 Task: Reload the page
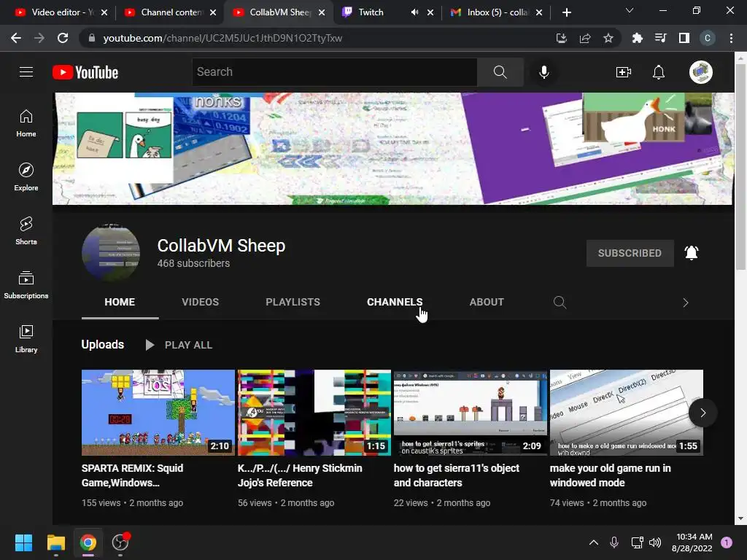[63, 38]
